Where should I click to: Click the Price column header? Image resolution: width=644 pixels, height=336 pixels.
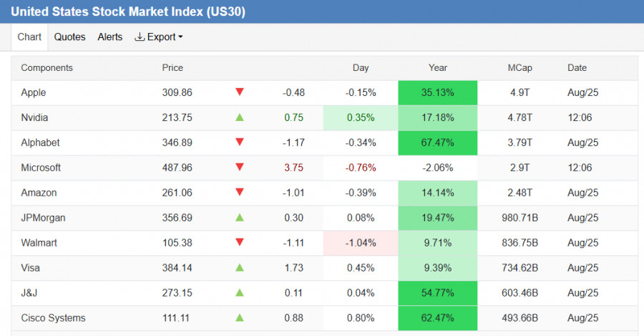[x=172, y=68]
